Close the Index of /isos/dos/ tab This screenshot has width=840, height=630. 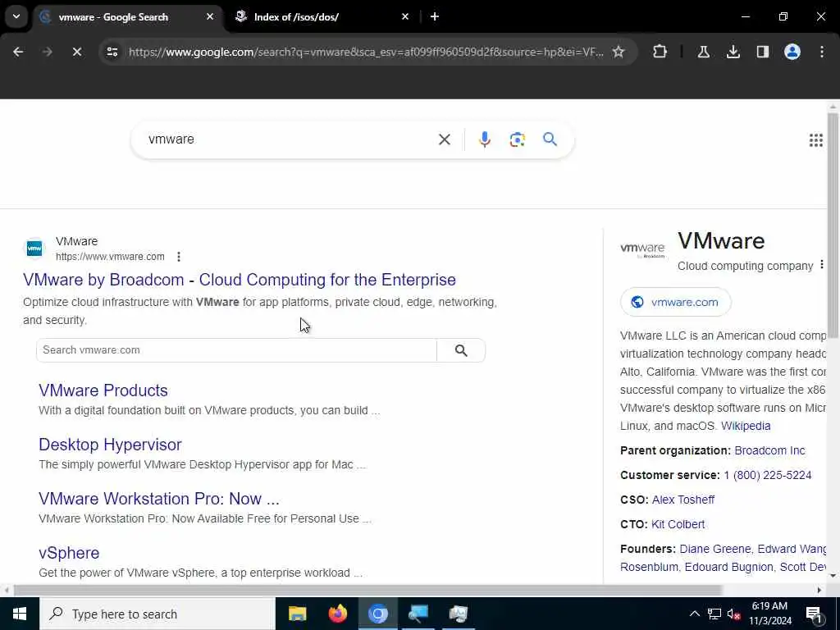click(405, 16)
